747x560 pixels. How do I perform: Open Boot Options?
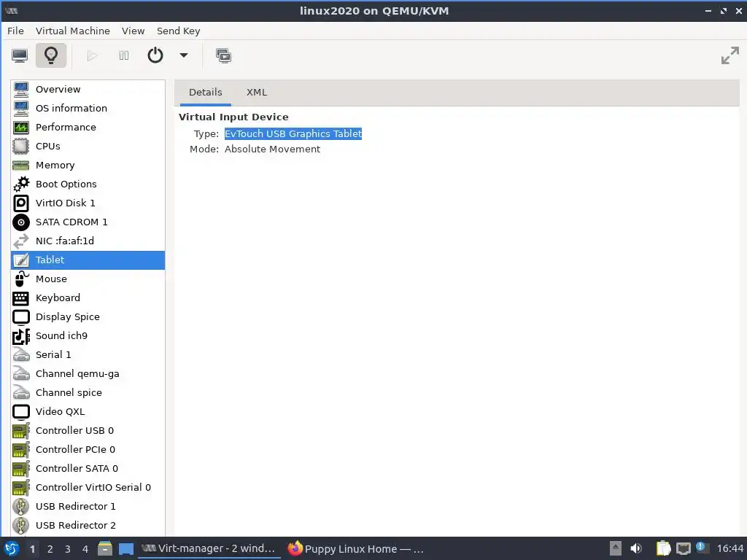tap(88, 184)
